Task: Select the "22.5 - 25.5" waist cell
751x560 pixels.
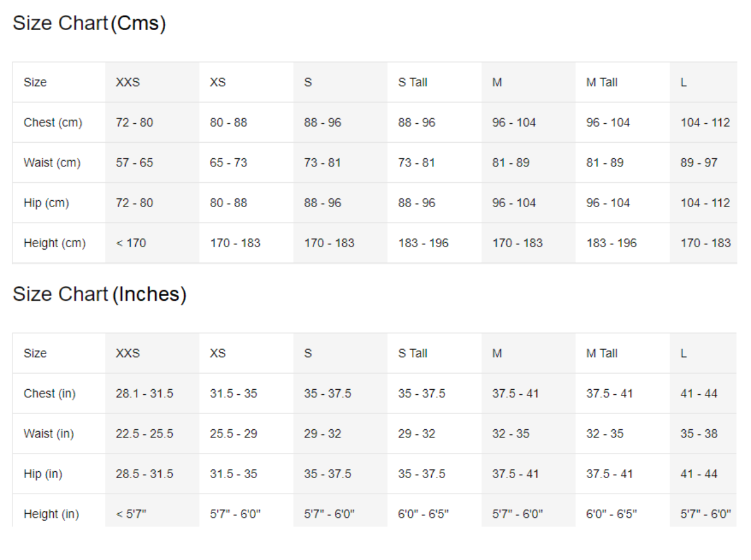Action: [145, 434]
